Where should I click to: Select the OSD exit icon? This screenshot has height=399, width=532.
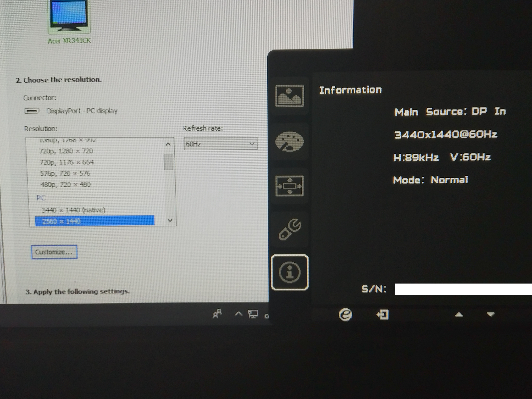(382, 314)
